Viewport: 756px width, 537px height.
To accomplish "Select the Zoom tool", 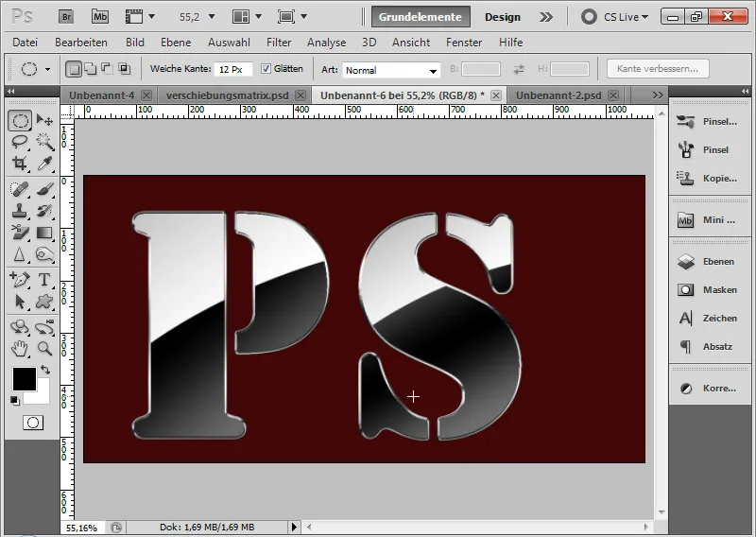I will pyautogui.click(x=44, y=348).
